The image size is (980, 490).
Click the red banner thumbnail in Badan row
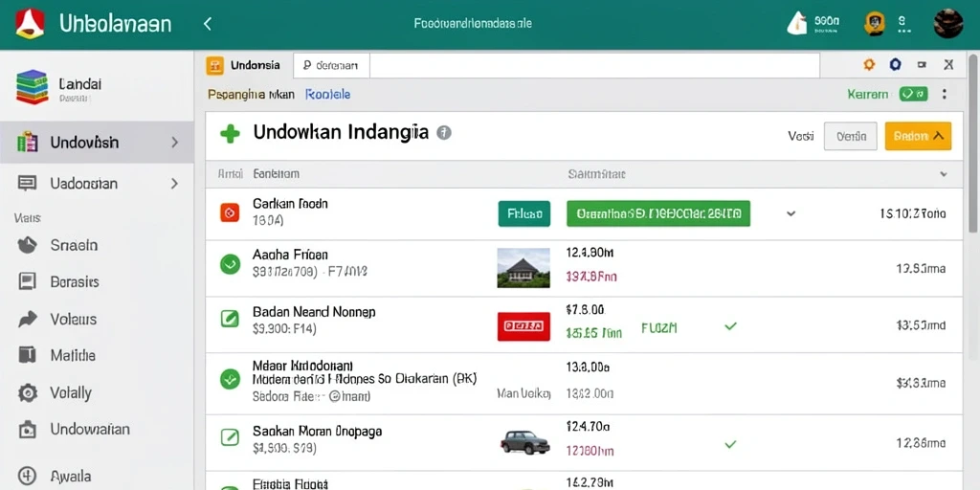click(x=523, y=325)
